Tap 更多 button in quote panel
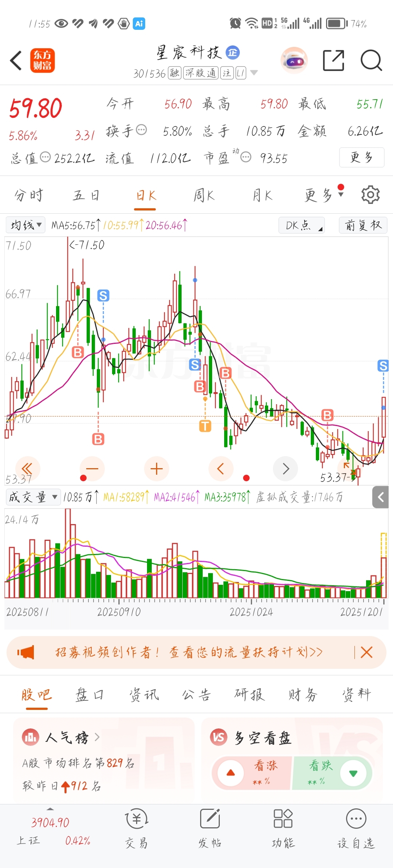The width and height of the screenshot is (393, 868). (362, 157)
